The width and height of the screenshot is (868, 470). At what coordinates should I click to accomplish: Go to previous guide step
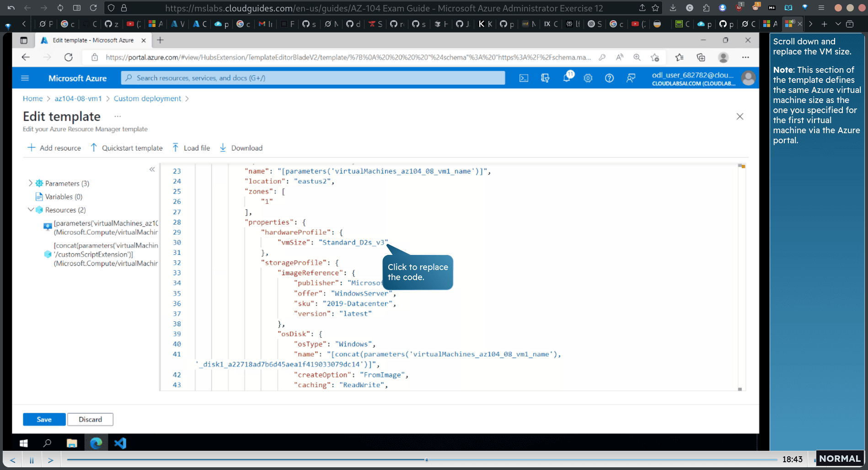(13, 460)
